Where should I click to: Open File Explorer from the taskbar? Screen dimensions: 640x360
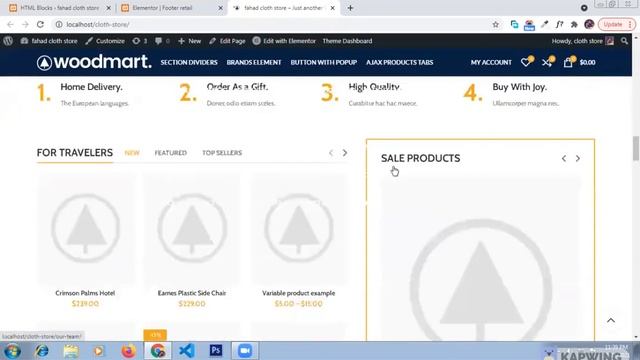point(71,351)
